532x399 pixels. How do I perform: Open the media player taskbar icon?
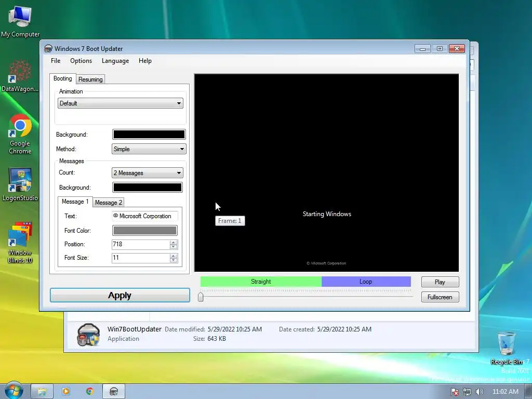[66, 392]
